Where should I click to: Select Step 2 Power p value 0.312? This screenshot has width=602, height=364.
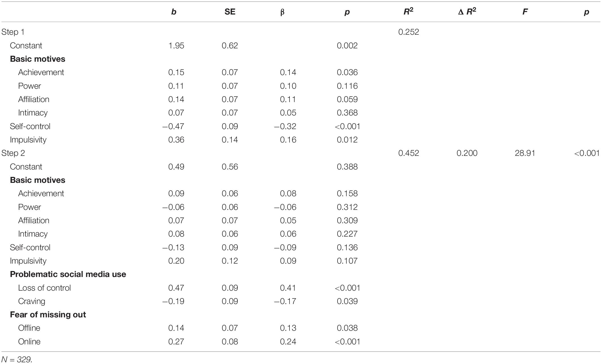pos(347,207)
